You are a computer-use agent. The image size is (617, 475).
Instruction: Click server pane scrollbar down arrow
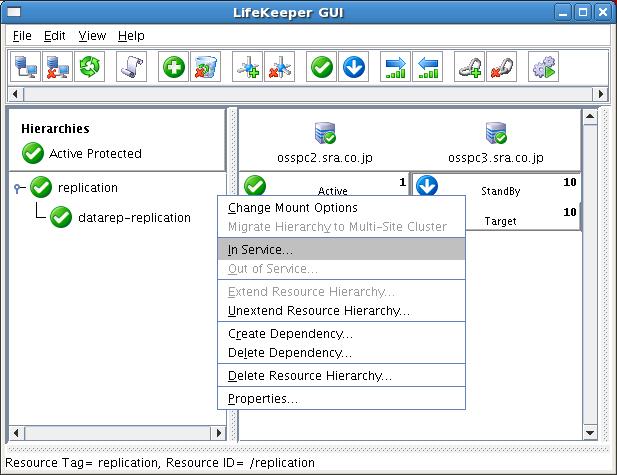pyautogui.click(x=590, y=433)
